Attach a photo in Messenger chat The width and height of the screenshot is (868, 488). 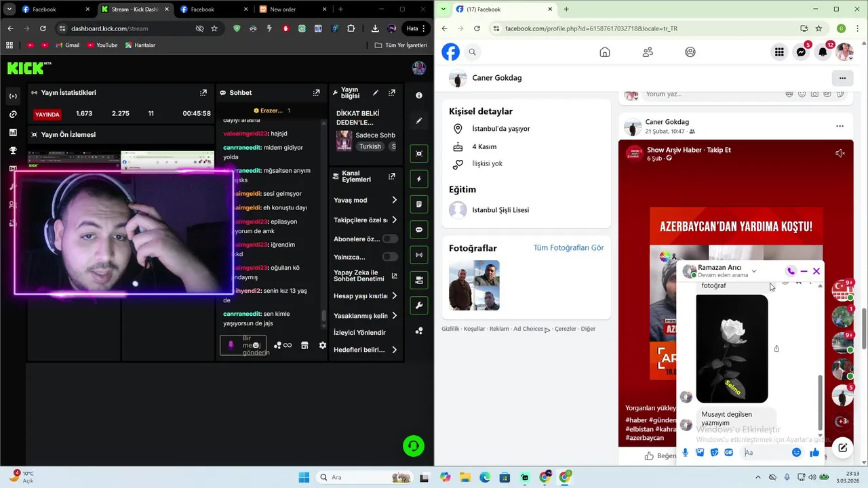tap(700, 453)
